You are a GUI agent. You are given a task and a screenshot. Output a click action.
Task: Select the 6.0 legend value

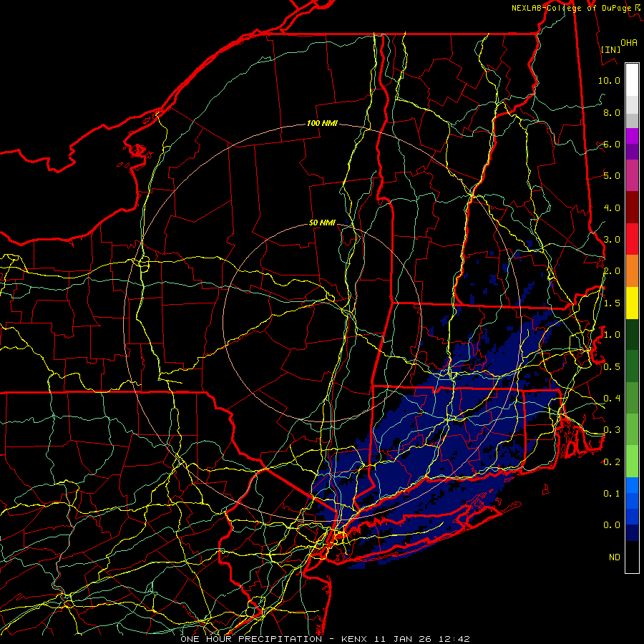[x=612, y=144]
